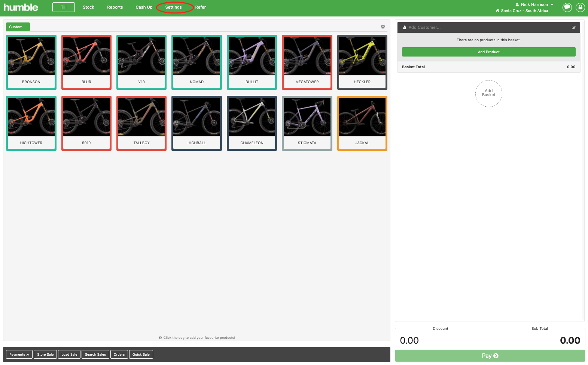
Task: Select the STIGMATA product tile
Action: (x=307, y=124)
